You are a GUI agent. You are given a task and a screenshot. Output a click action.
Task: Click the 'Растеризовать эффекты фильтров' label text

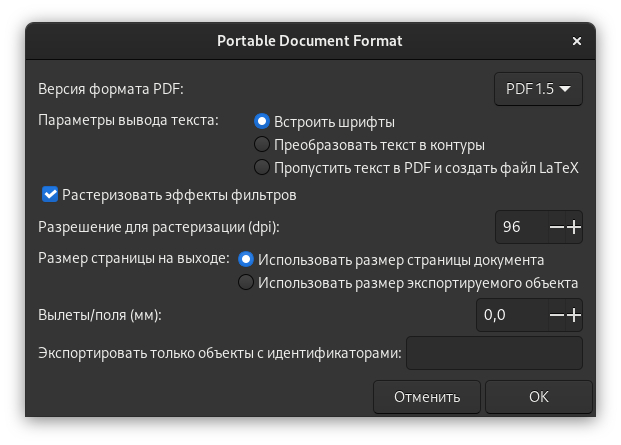click(179, 193)
